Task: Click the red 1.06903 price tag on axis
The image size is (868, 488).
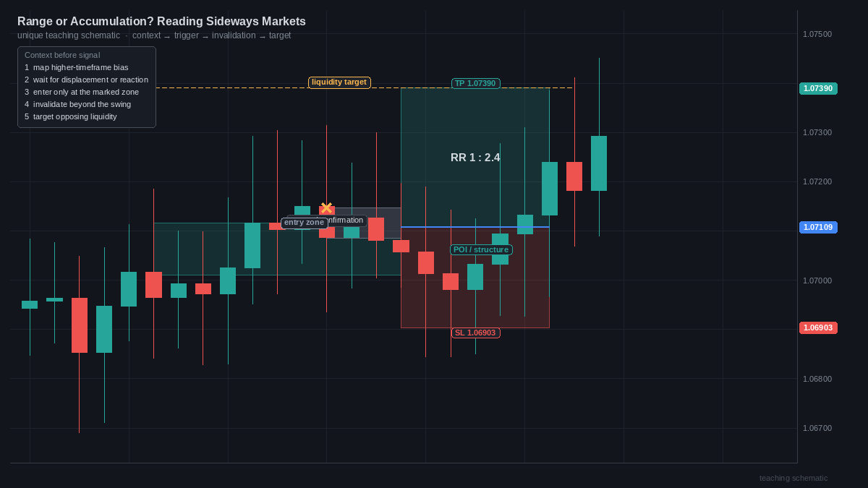Action: coord(818,328)
